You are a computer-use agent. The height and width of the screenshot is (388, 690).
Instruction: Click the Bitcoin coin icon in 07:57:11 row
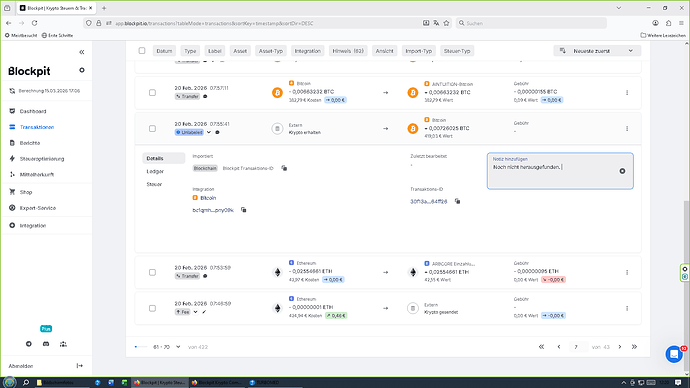pyautogui.click(x=277, y=93)
